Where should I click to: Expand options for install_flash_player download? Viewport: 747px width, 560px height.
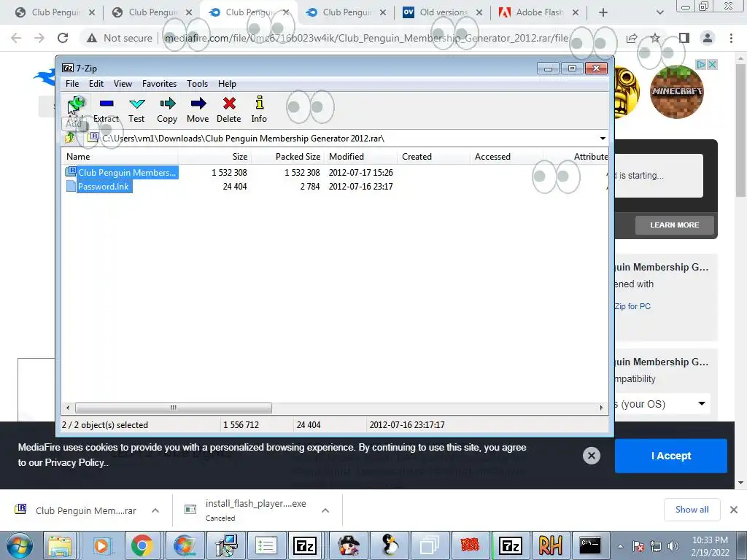click(x=325, y=510)
